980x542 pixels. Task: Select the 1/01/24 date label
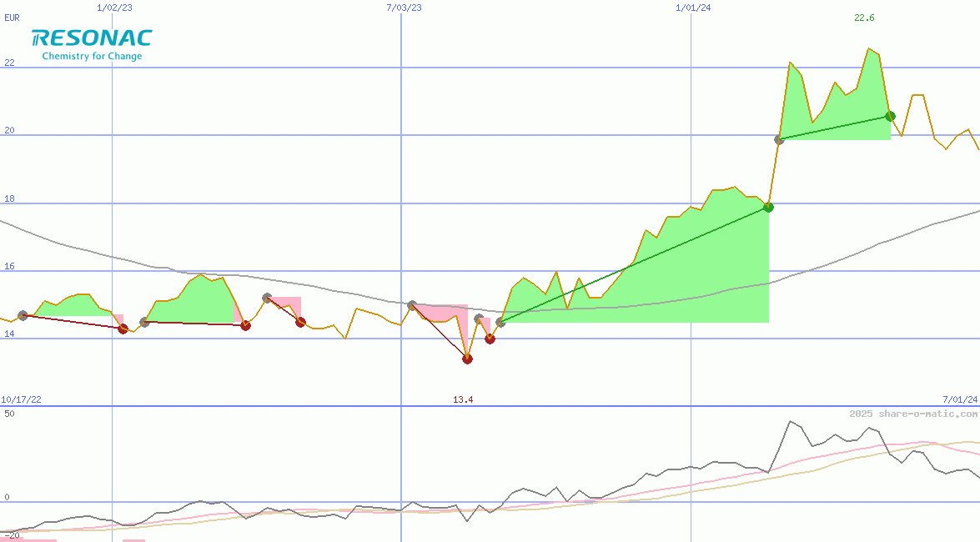click(693, 8)
